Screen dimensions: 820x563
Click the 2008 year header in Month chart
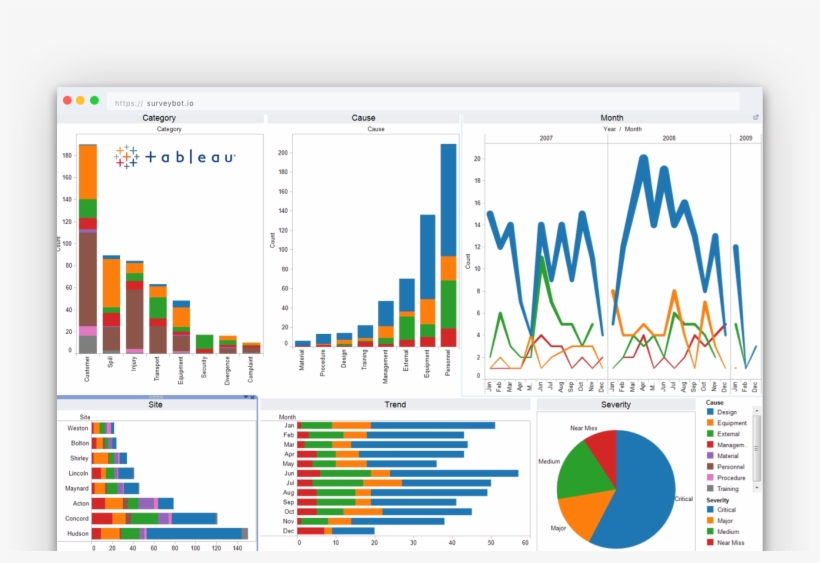pos(669,139)
